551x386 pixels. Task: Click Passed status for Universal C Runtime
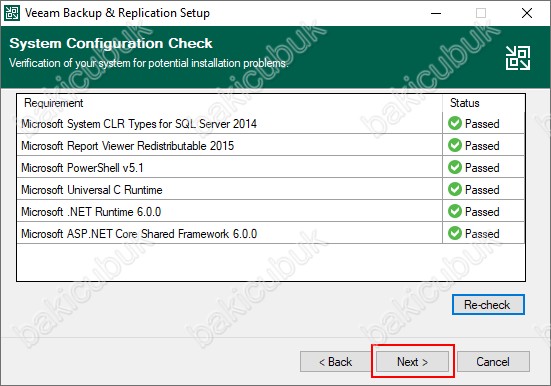tap(482, 190)
